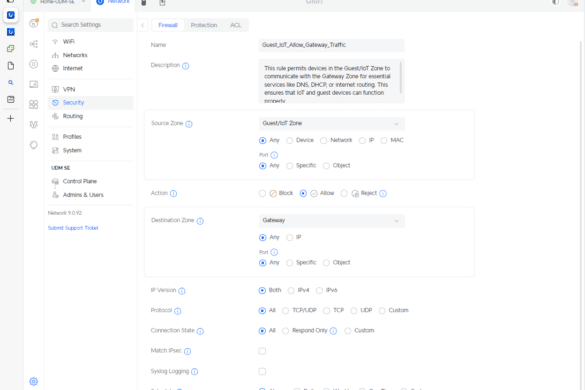585x390 pixels.
Task: Click the rule Name input field
Action: tap(332, 45)
